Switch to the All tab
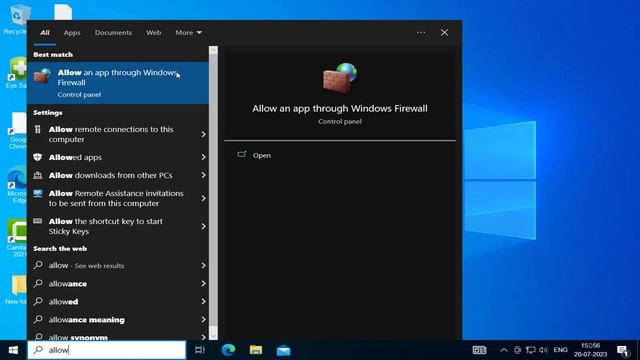The image size is (640, 360). (x=45, y=33)
